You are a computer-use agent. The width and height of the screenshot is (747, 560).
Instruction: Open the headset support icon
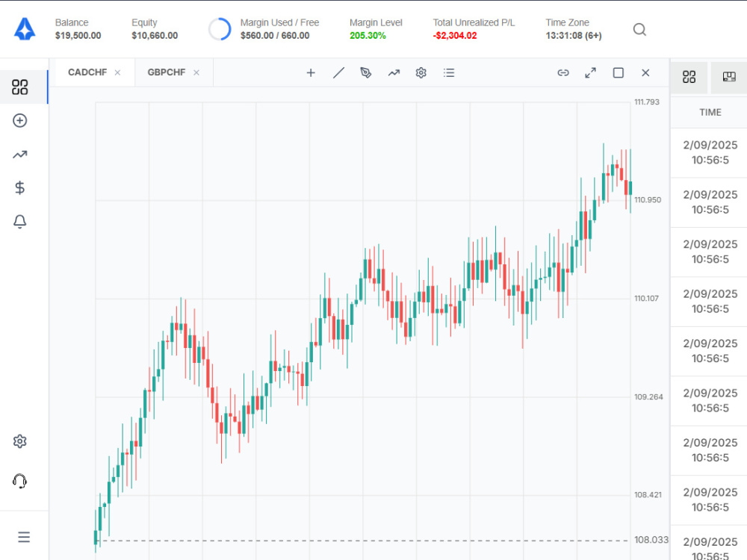pos(19,481)
